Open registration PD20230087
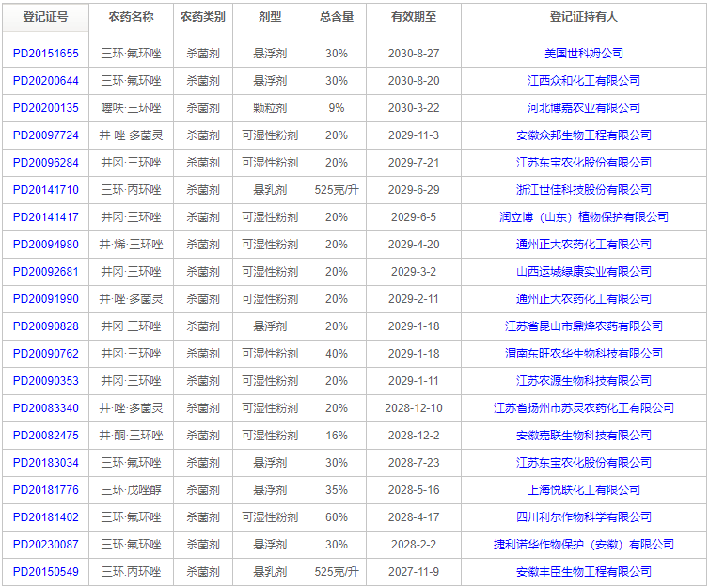 coord(46,545)
